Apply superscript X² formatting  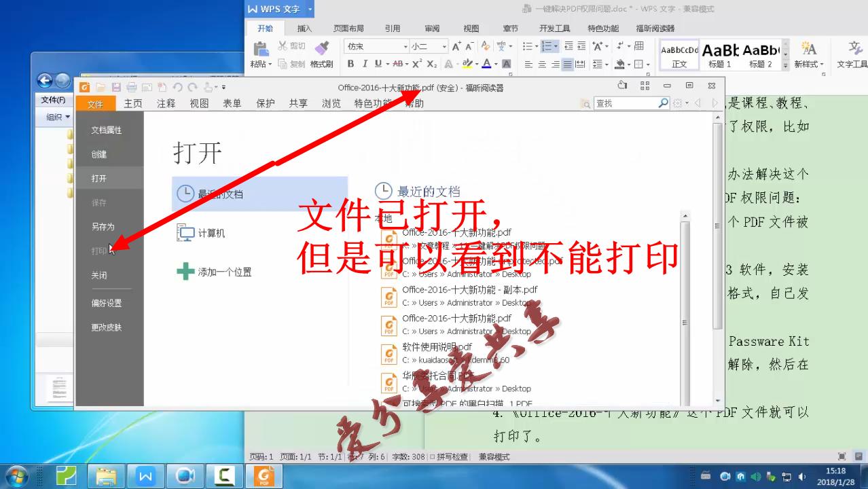click(x=416, y=62)
